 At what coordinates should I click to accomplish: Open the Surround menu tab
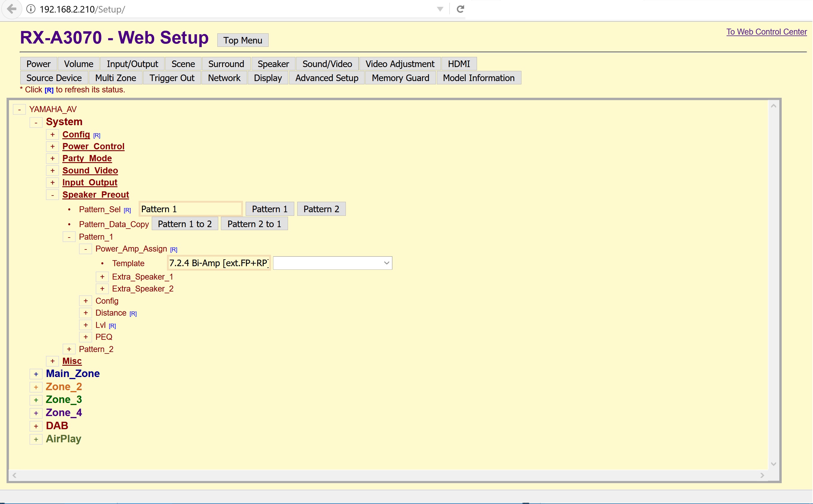226,64
